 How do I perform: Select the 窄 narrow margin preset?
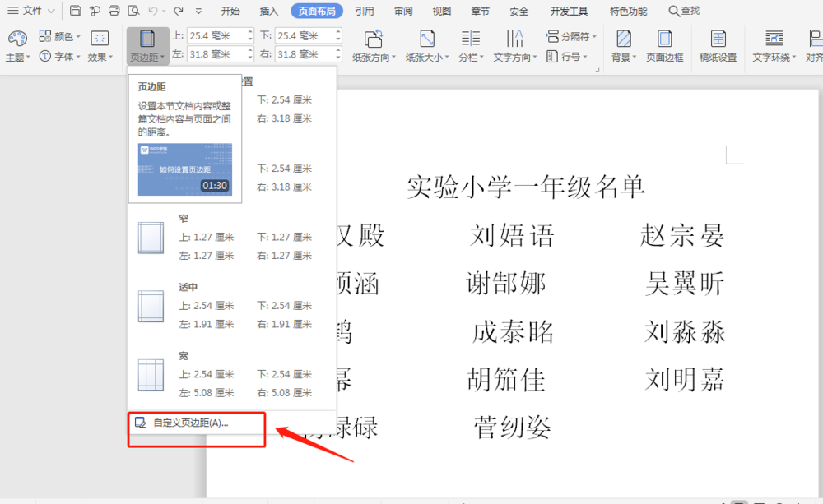[231, 238]
